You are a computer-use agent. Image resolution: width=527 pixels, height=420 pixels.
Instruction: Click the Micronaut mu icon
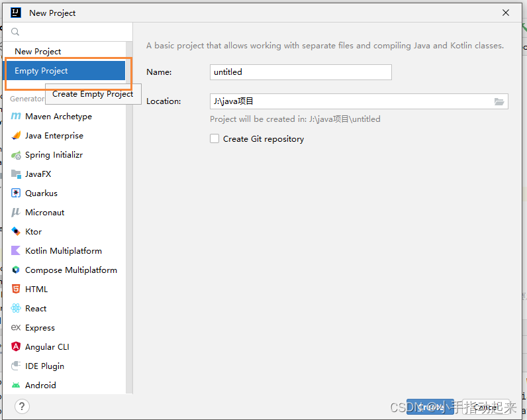pyautogui.click(x=16, y=213)
